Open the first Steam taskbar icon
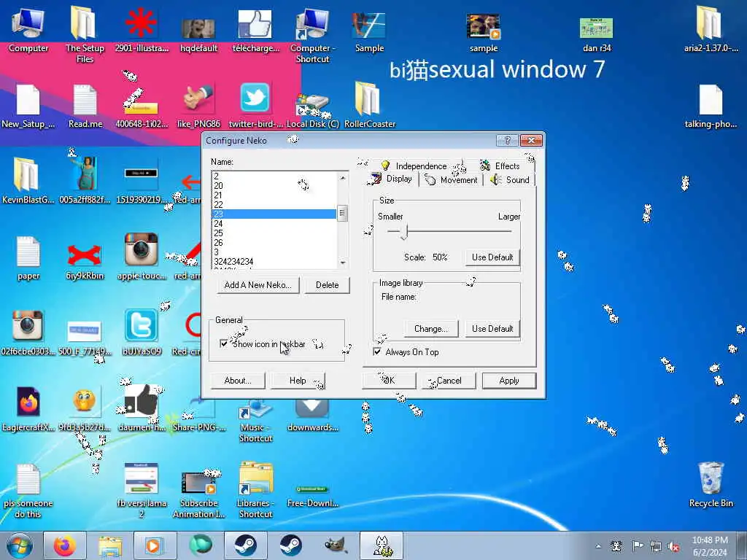 [x=246, y=545]
